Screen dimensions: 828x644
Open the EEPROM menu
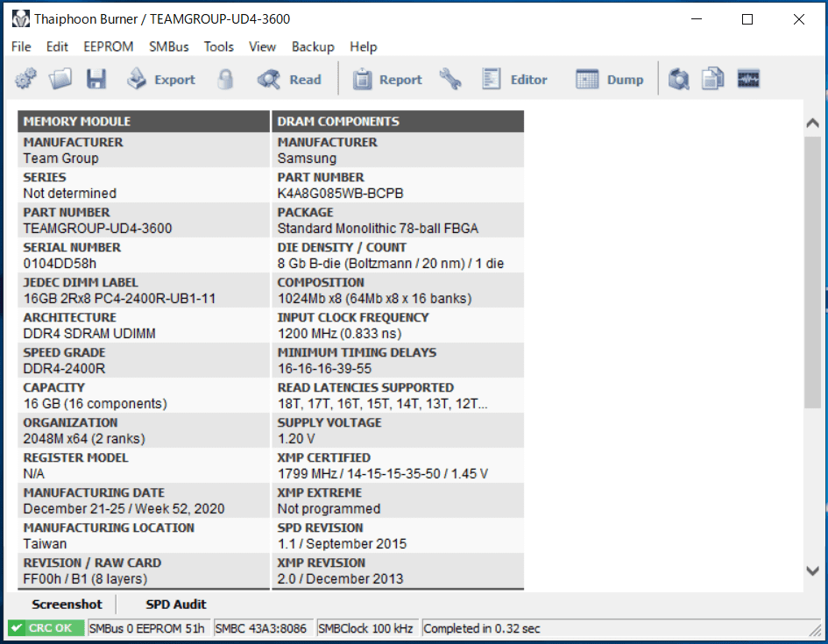109,46
